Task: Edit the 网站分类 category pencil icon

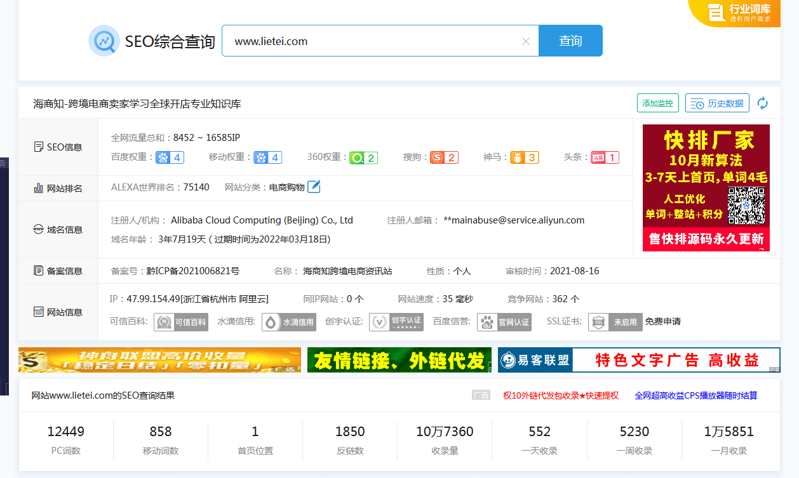Action: (x=314, y=187)
